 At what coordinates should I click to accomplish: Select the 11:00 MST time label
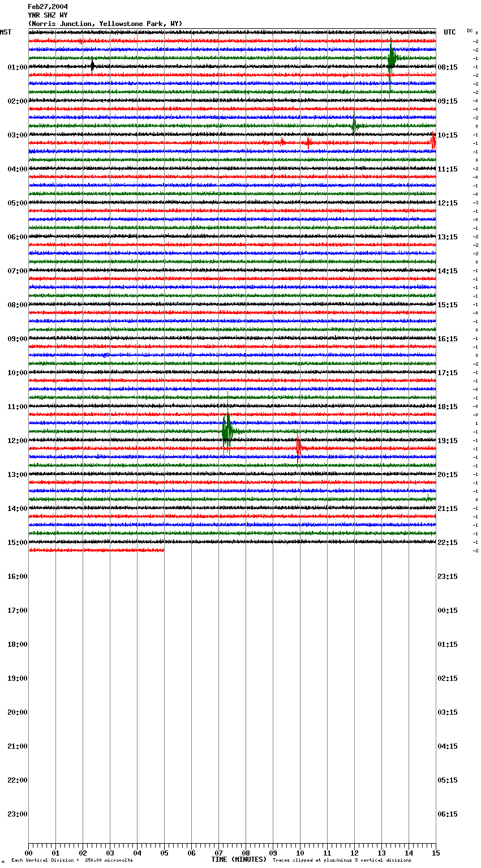[x=18, y=407]
